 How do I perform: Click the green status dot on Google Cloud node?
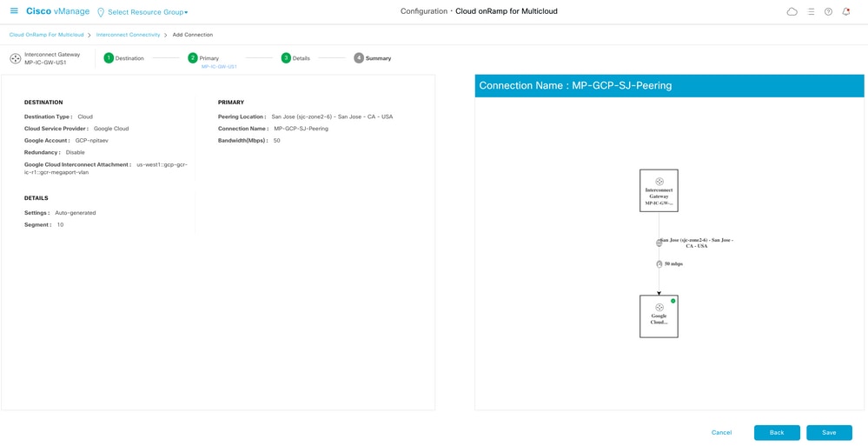[673, 301]
